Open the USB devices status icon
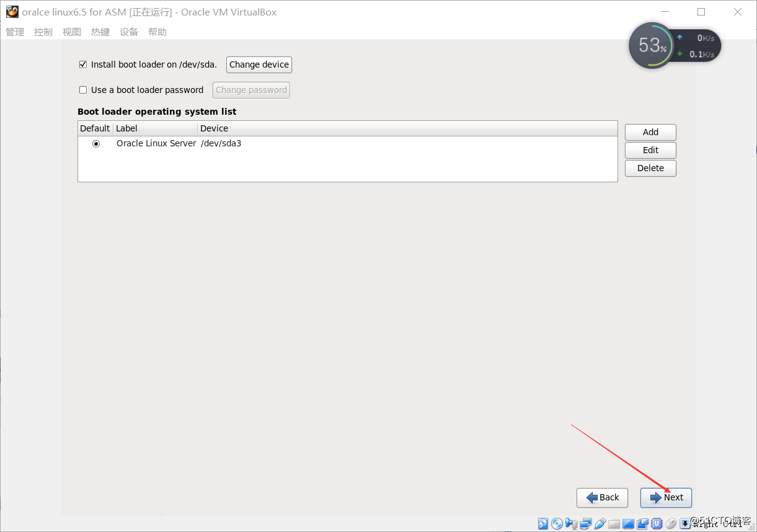The image size is (757, 532). pos(600,523)
